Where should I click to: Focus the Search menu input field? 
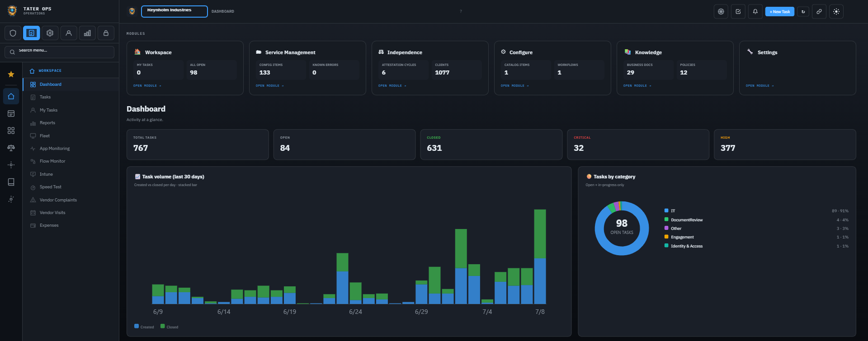click(x=59, y=52)
